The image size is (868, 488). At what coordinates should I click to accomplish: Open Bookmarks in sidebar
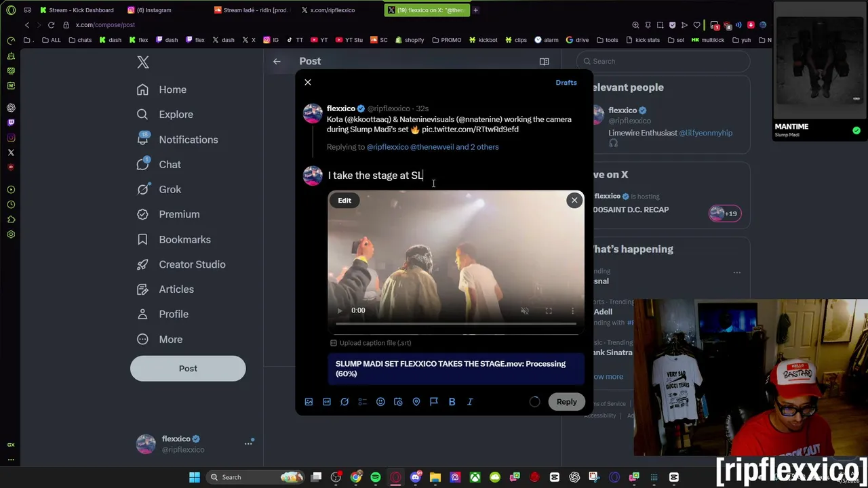pyautogui.click(x=174, y=239)
